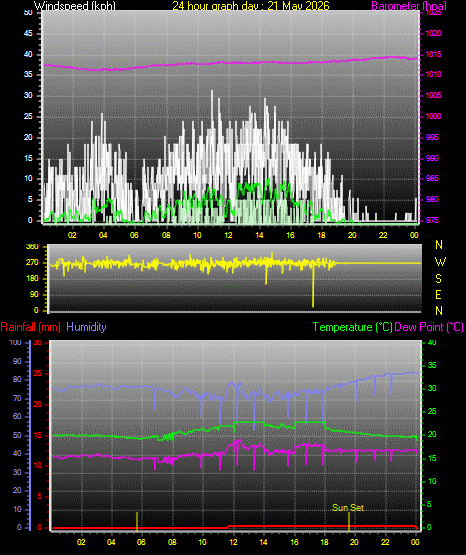
Task: Click the green 30 temperature axis label
Action: (432, 388)
